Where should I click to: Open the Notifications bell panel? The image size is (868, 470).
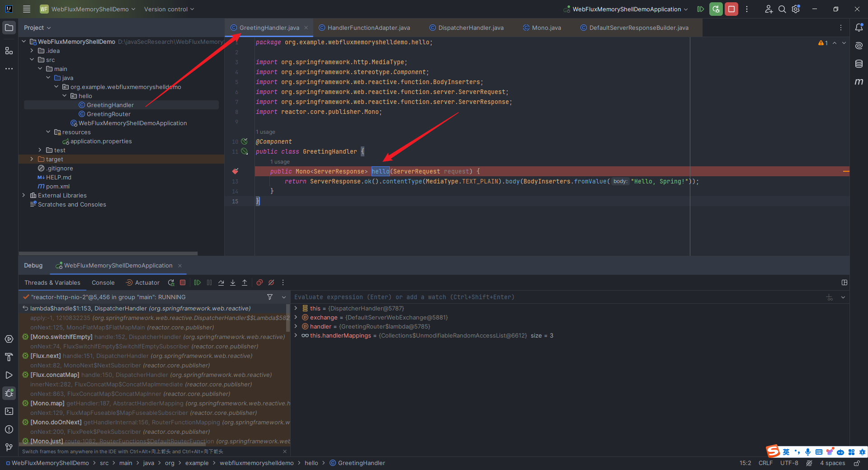click(859, 28)
